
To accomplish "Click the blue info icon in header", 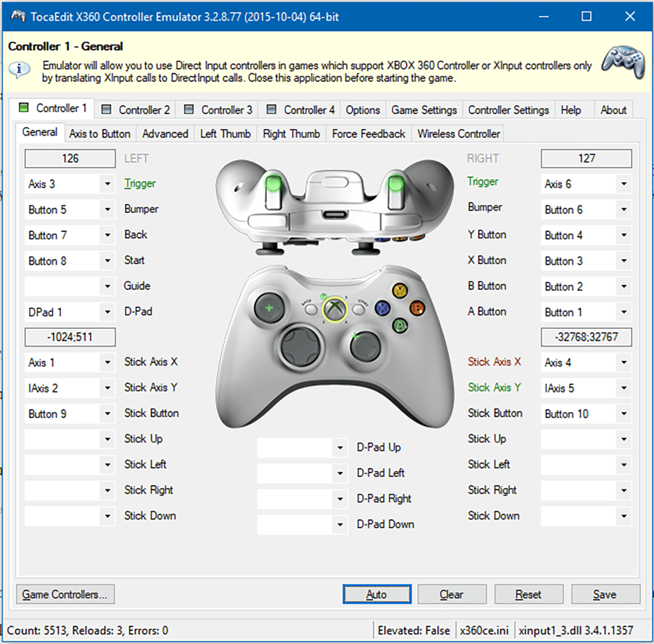I will [x=20, y=69].
